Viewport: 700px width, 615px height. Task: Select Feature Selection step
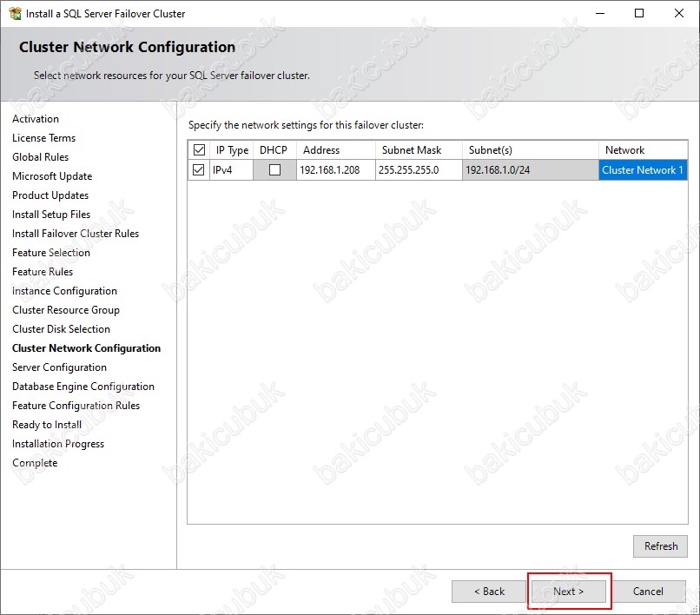51,253
